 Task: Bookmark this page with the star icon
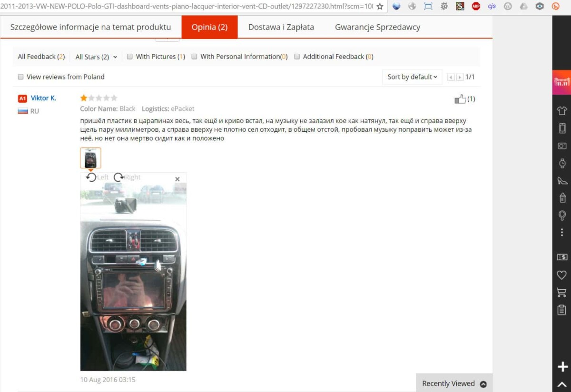point(380,7)
